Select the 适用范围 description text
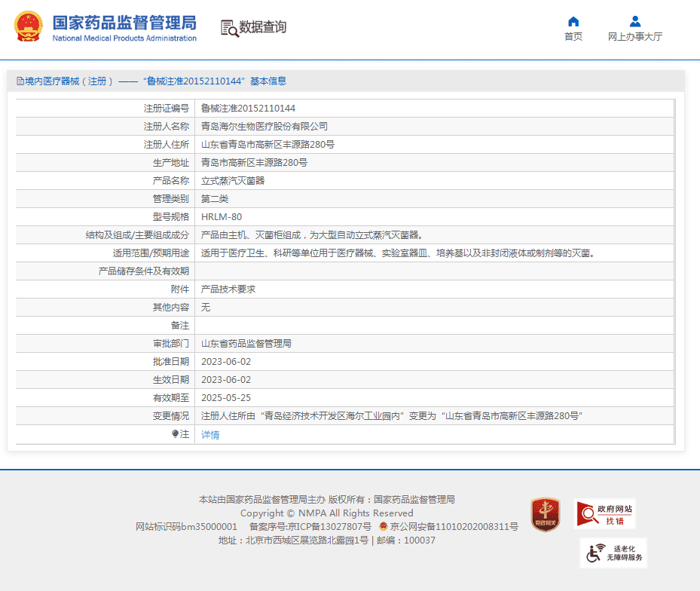This screenshot has width=700, height=591. point(398,253)
